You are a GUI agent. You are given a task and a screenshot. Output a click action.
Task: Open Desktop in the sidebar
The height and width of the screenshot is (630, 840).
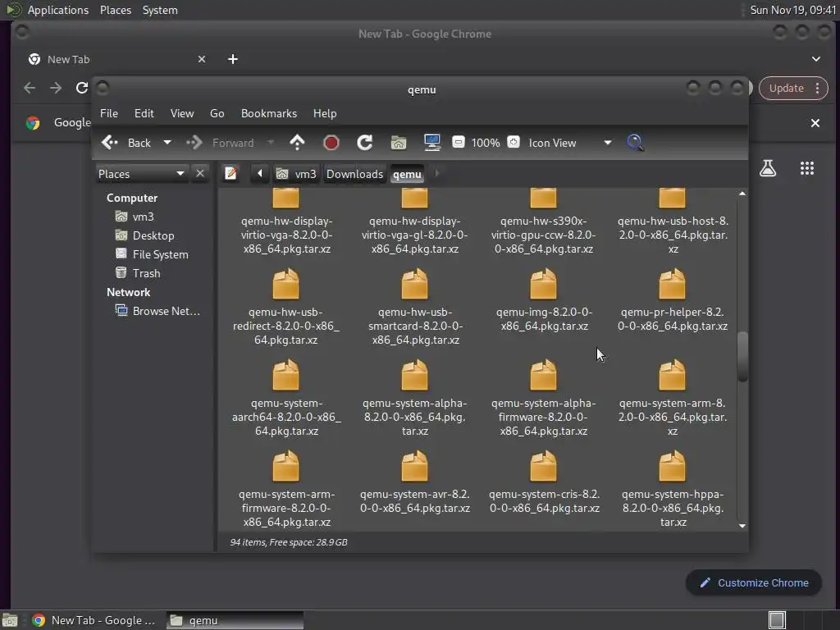point(153,235)
